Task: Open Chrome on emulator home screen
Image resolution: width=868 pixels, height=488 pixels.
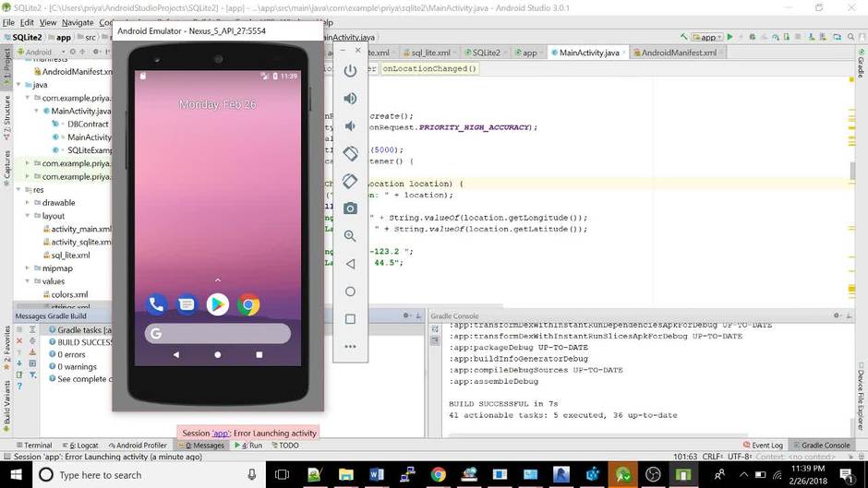Action: tap(248, 304)
